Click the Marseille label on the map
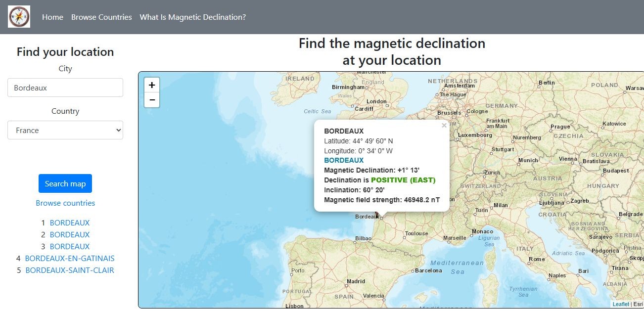 [x=455, y=238]
